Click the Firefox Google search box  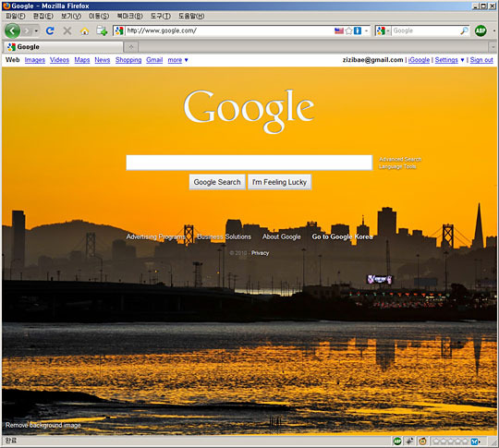425,30
